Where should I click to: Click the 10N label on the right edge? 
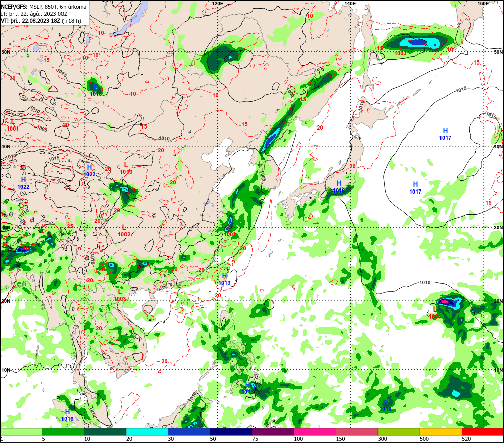click(498, 370)
